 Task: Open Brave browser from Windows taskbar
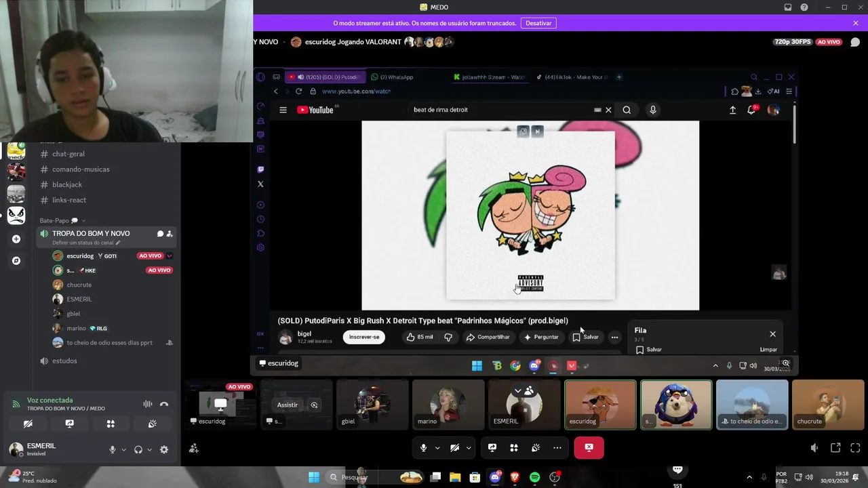pyautogui.click(x=515, y=477)
